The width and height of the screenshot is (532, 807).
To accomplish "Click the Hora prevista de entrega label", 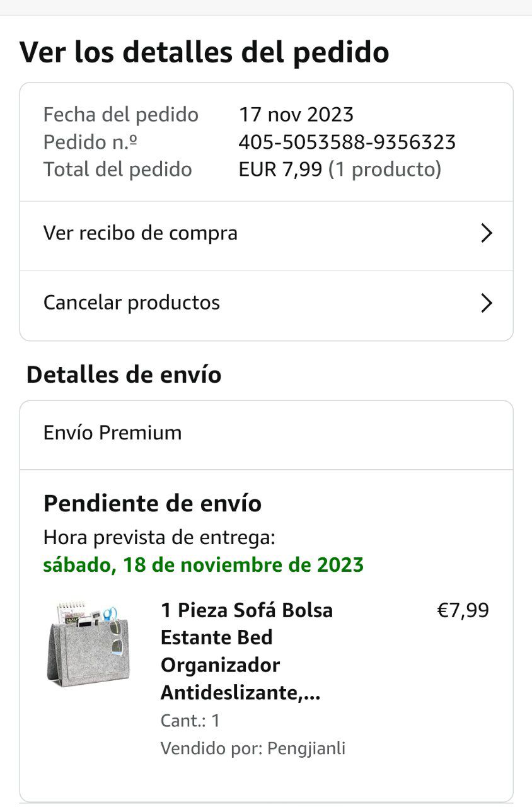I will 159,538.
